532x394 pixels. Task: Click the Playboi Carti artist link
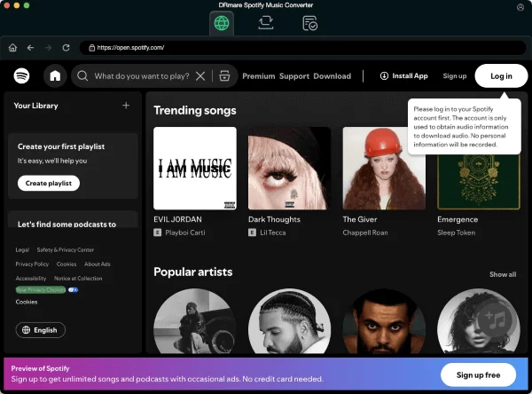click(x=185, y=232)
